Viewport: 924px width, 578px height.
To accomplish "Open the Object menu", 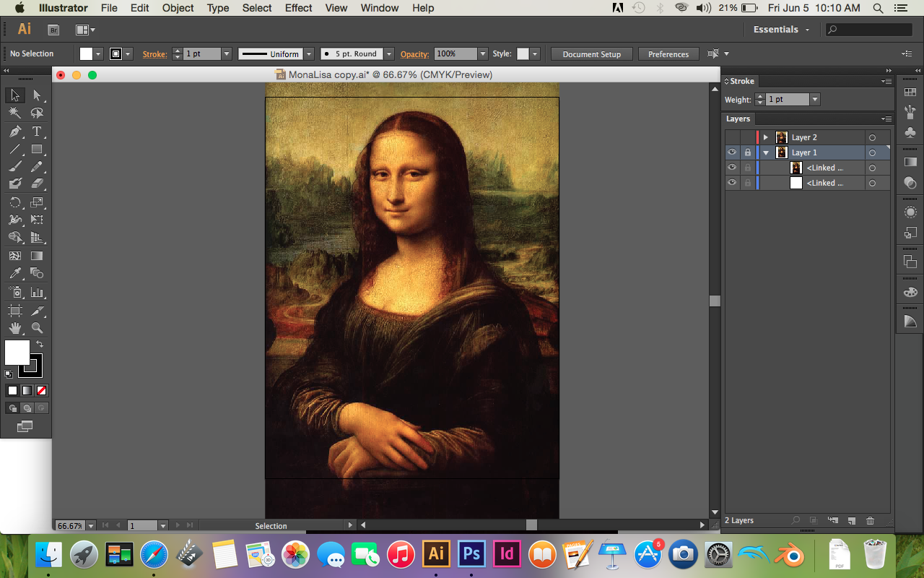I will pos(178,8).
